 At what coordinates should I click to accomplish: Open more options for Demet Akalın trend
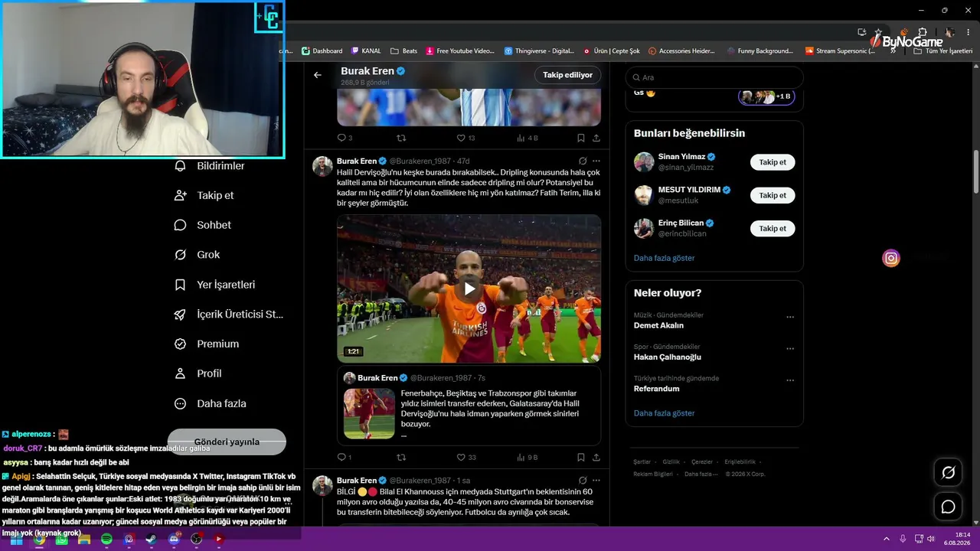tap(790, 317)
